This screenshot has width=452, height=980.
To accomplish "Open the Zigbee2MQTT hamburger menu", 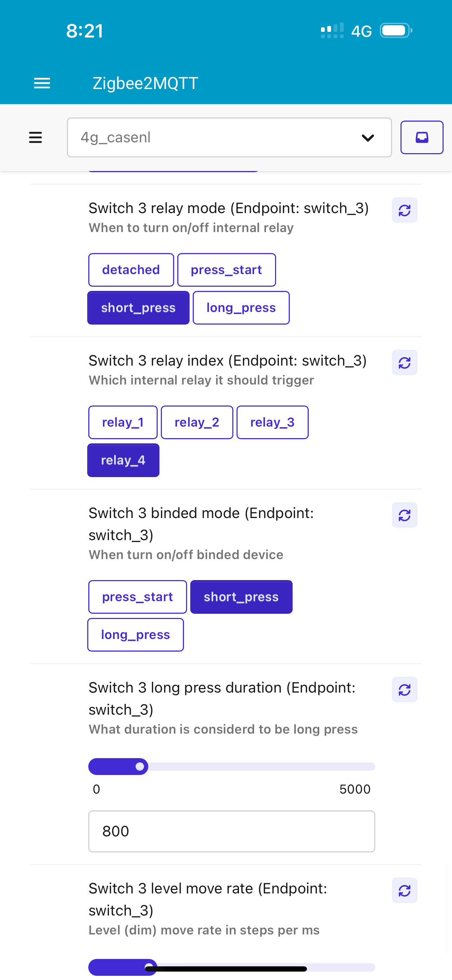I will coord(42,83).
